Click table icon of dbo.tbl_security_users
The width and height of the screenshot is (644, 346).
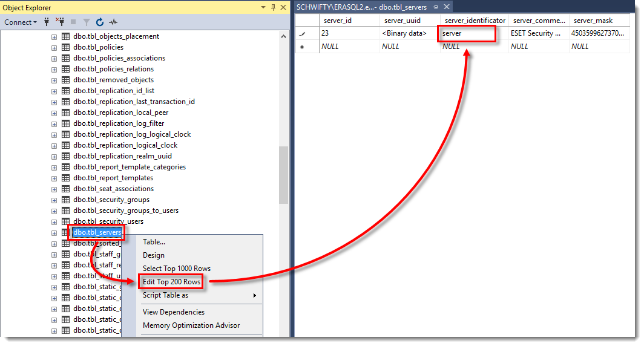click(x=65, y=221)
